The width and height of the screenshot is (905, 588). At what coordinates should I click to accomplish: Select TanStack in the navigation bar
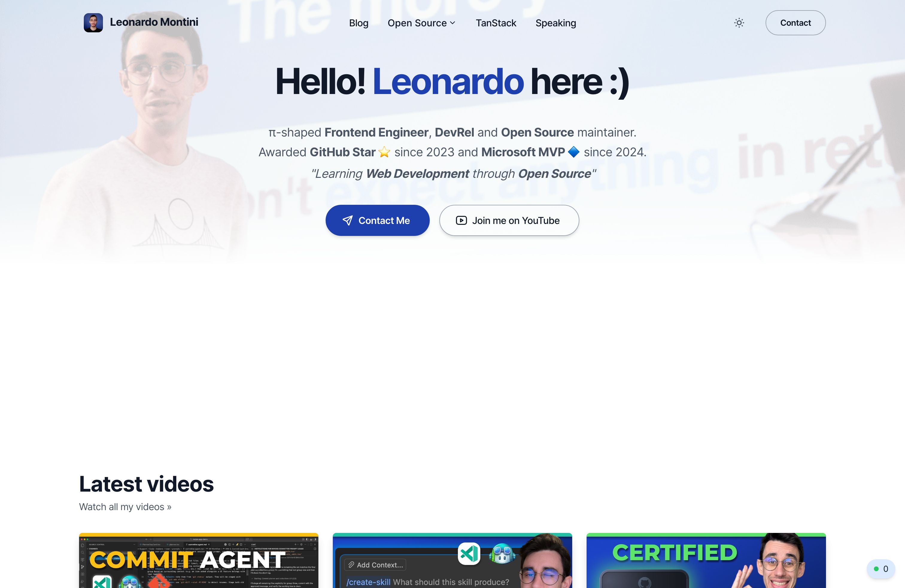[496, 23]
